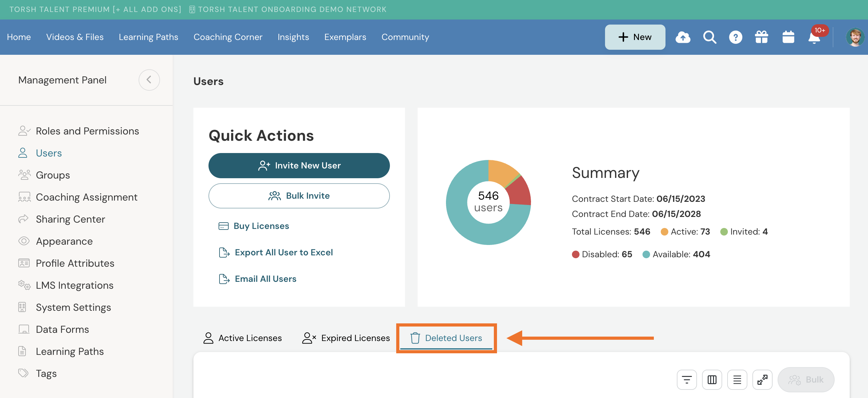Open notifications bell with 10+ badge
This screenshot has width=868, height=398.
point(815,37)
